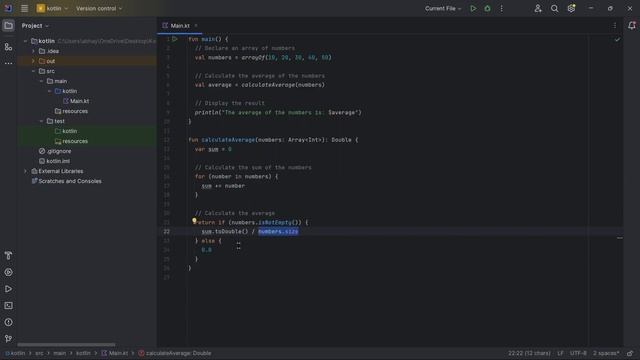Collapse the src folder
Image resolution: width=640 pixels, height=360 pixels.
coord(33,71)
